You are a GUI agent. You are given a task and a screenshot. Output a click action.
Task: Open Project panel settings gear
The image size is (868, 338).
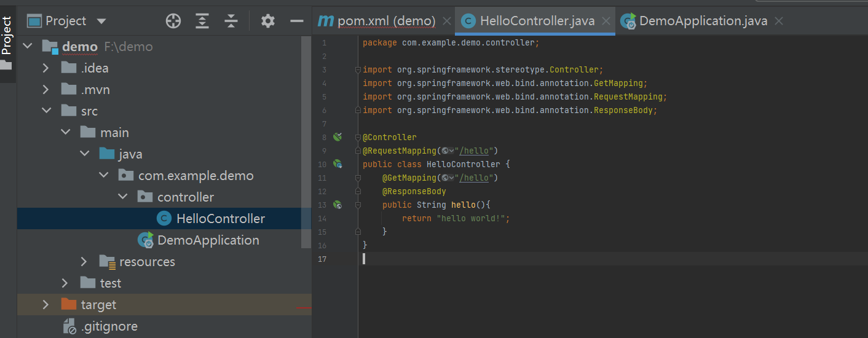tap(267, 22)
